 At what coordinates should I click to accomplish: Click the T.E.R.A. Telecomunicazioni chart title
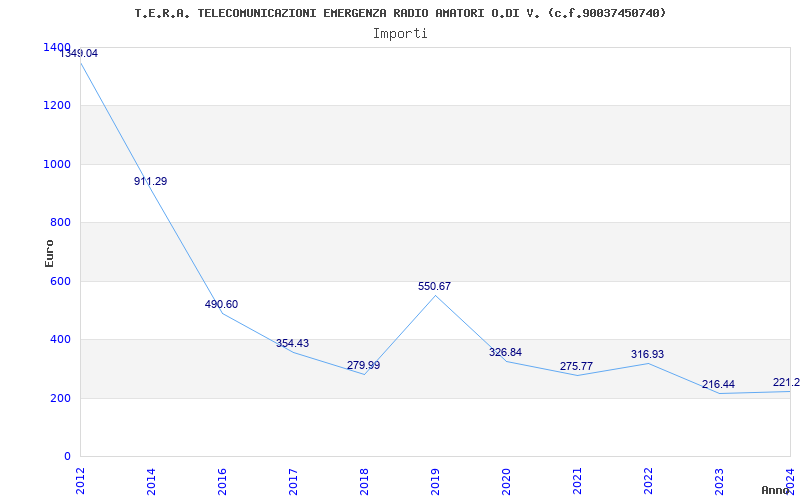(x=401, y=13)
